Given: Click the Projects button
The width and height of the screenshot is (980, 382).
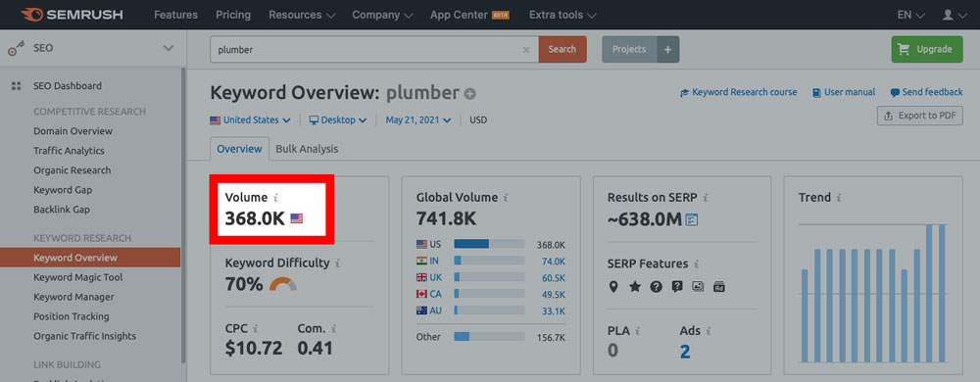Looking at the screenshot, I should pyautogui.click(x=629, y=49).
